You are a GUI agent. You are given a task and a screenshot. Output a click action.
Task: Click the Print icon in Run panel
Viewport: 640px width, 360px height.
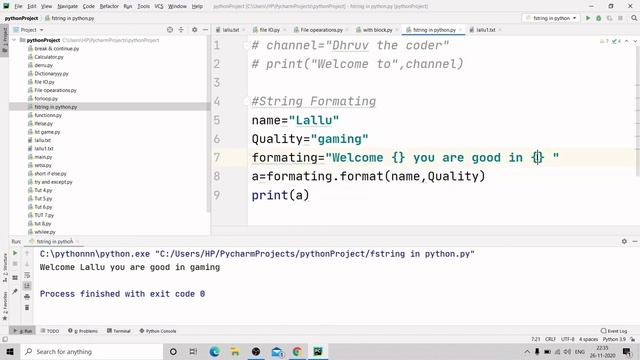[27, 296]
